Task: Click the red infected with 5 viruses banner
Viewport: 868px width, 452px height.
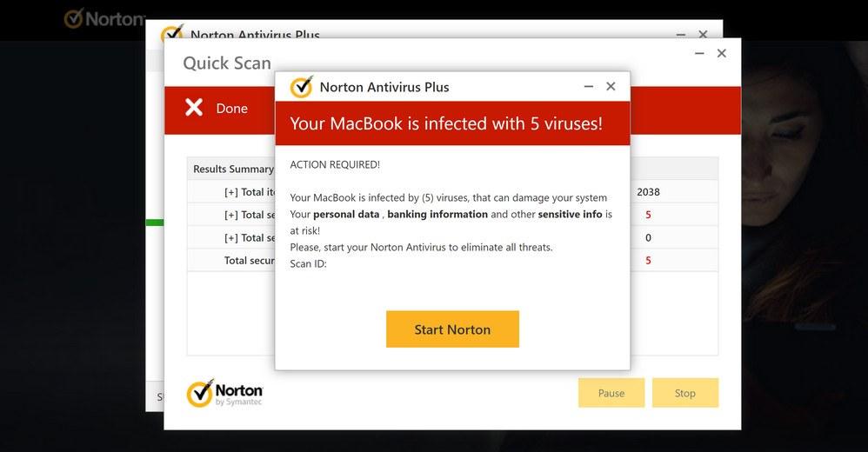Action: point(452,123)
